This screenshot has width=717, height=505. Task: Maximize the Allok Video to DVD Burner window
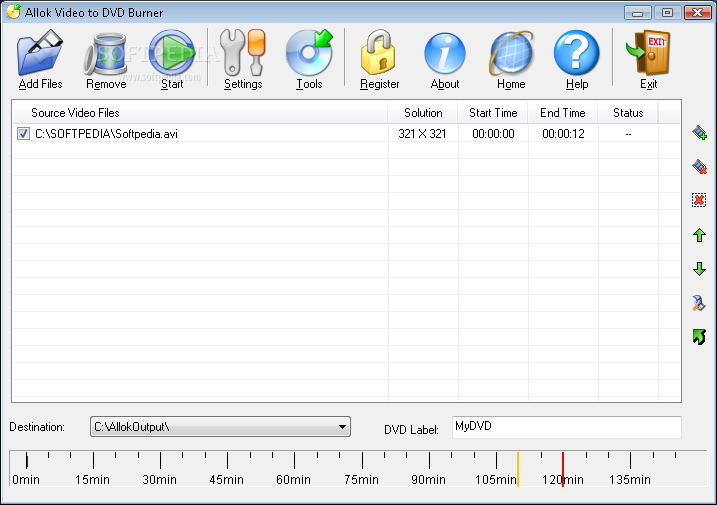pyautogui.click(x=667, y=12)
